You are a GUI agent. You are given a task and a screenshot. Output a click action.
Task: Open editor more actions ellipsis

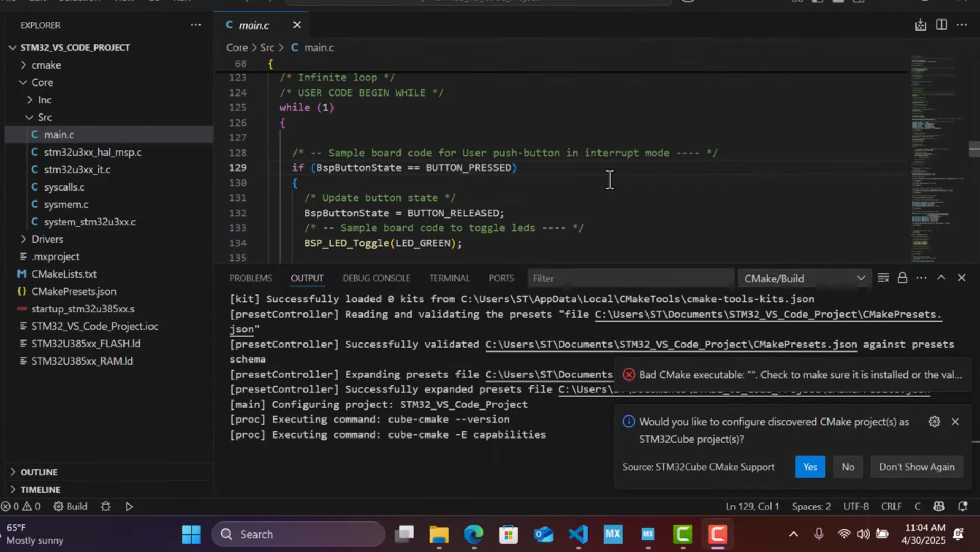962,25
